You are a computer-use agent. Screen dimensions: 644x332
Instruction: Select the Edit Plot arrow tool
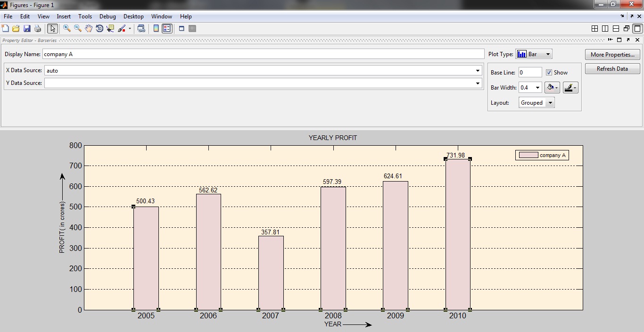point(52,28)
